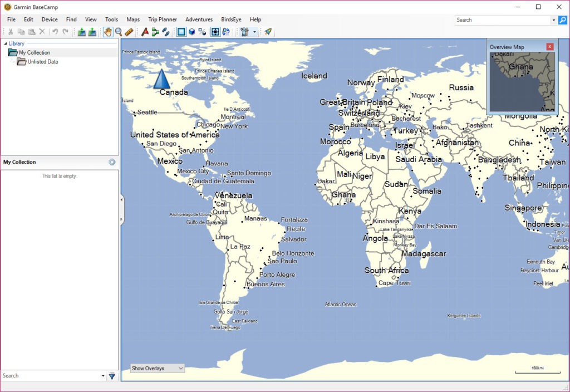
Task: Open the Trip Planner menu
Action: click(163, 19)
